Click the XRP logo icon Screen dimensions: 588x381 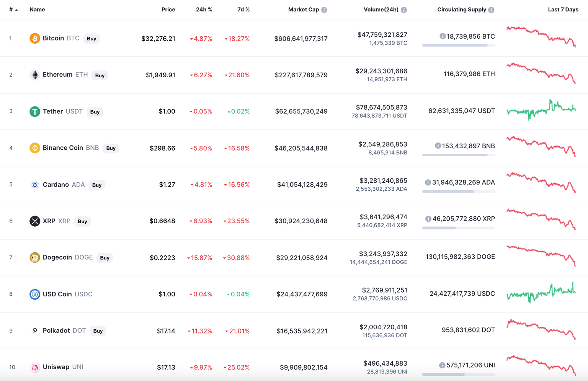(34, 221)
